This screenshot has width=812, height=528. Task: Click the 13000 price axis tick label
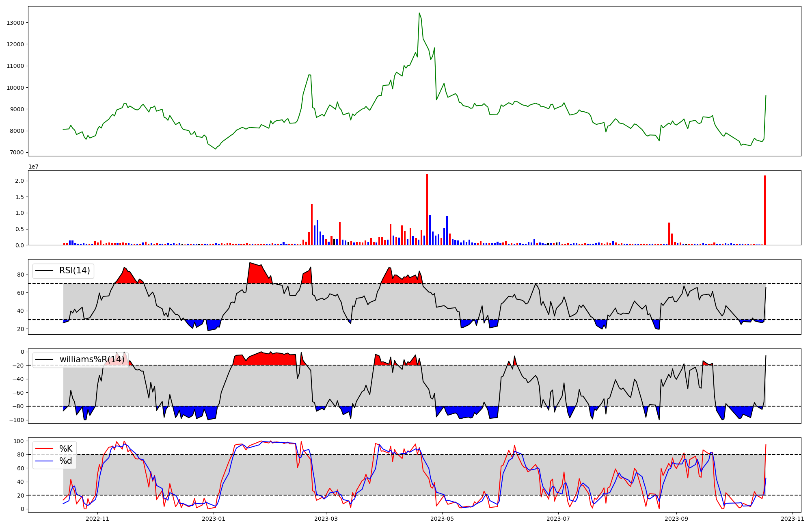[15, 23]
